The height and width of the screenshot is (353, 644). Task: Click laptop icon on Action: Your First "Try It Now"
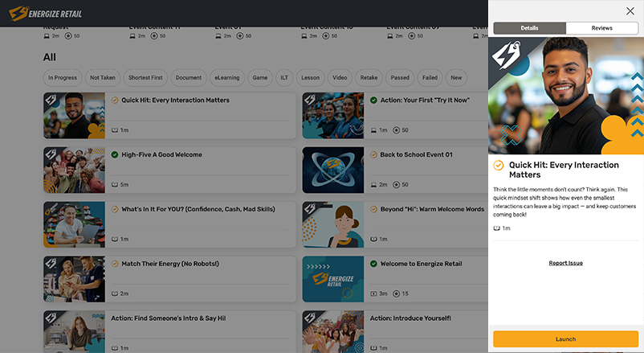click(373, 130)
